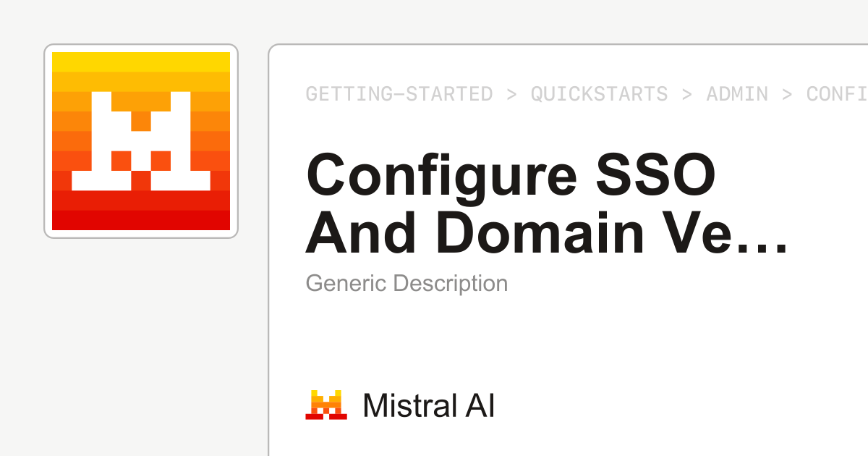Open the QUICKSTARTS breadcrumb
This screenshot has width=868, height=456.
(599, 94)
